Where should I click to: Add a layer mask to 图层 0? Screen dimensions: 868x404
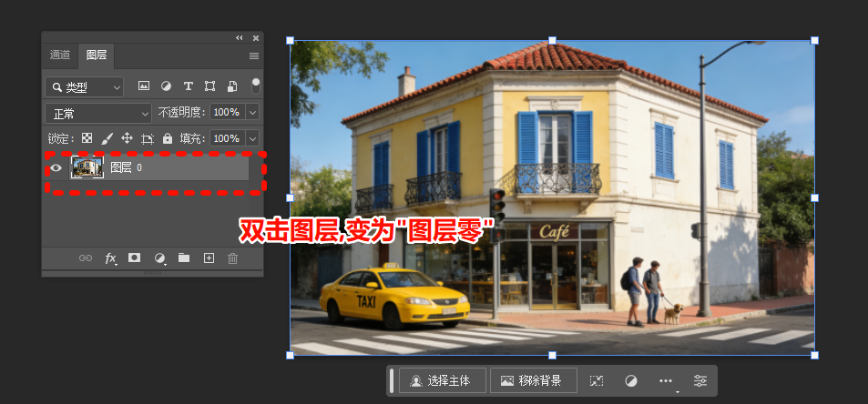point(135,258)
